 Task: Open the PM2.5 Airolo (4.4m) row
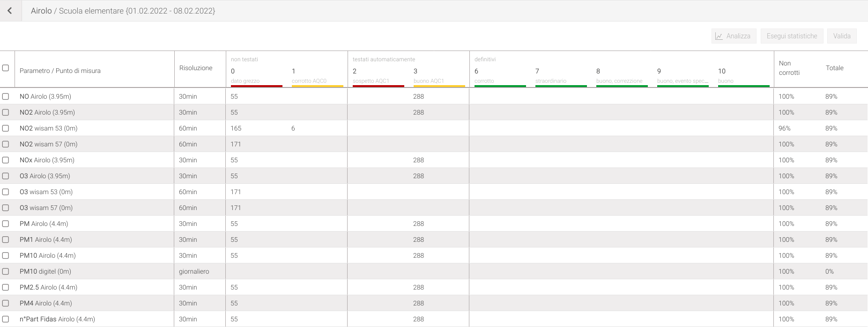click(48, 287)
